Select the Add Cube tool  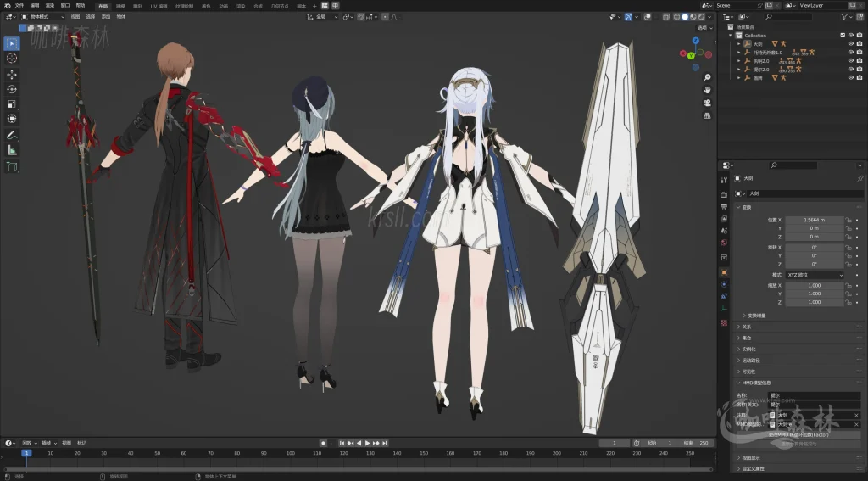coord(12,166)
